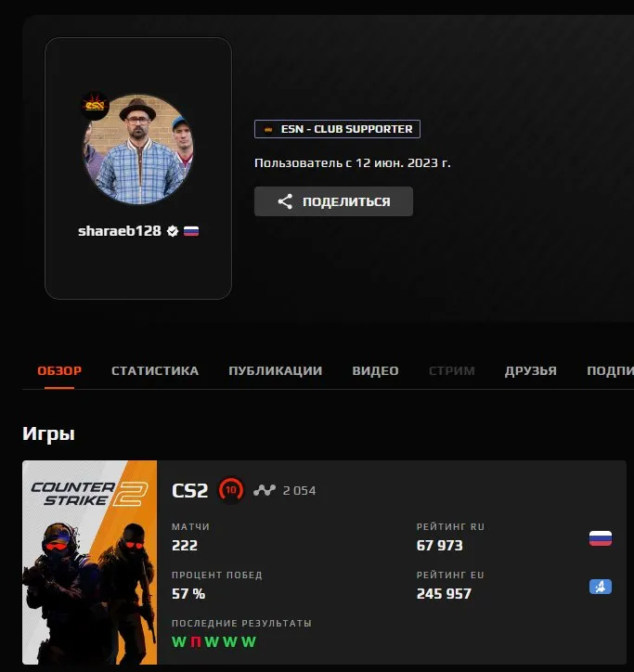Click the verified checkmark next to sharaeb128
634x672 pixels.
[173, 231]
